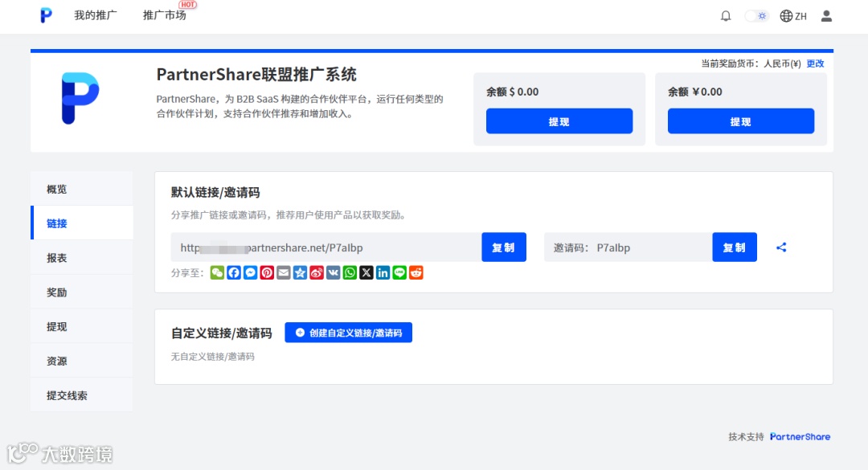Click the 无自定义链接/邀请码 text
Viewport: 868px width, 470px height.
[212, 357]
